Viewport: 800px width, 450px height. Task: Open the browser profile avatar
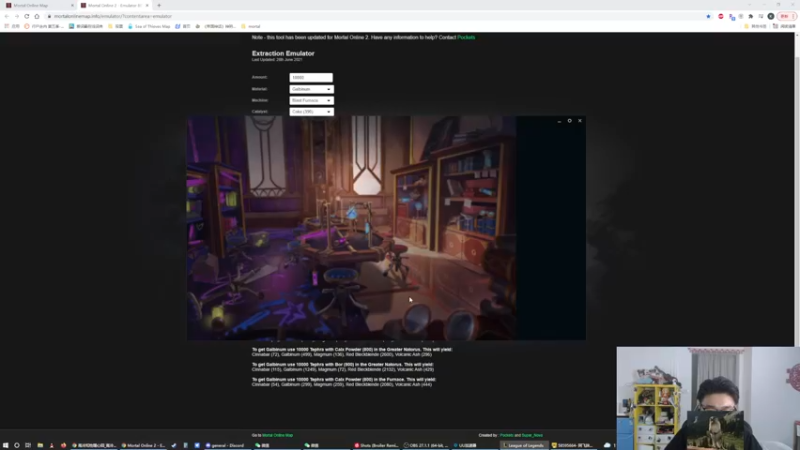pos(771,16)
